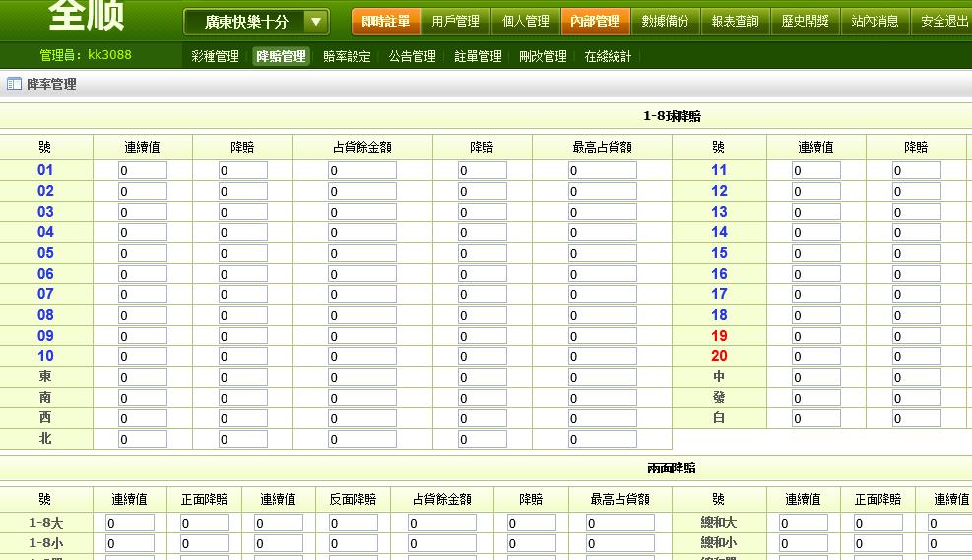This screenshot has width=972, height=560.
Task: Open 公告管理 submenu item
Action: point(412,57)
